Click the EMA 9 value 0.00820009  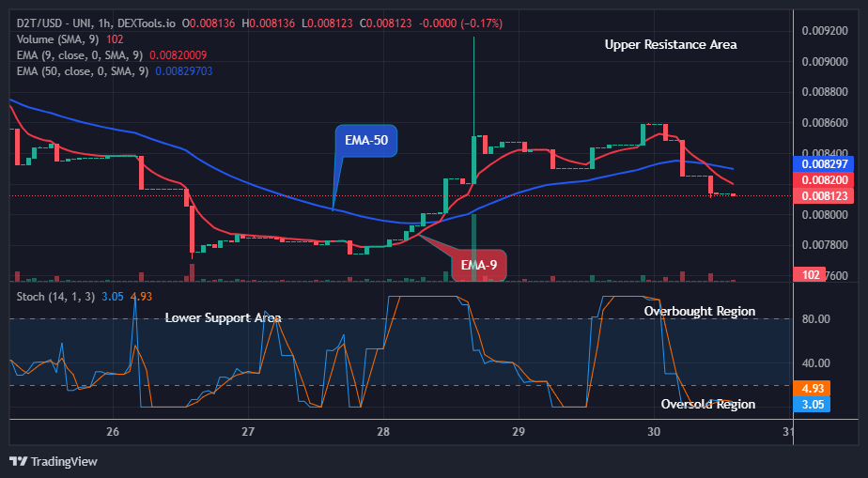pyautogui.click(x=178, y=55)
